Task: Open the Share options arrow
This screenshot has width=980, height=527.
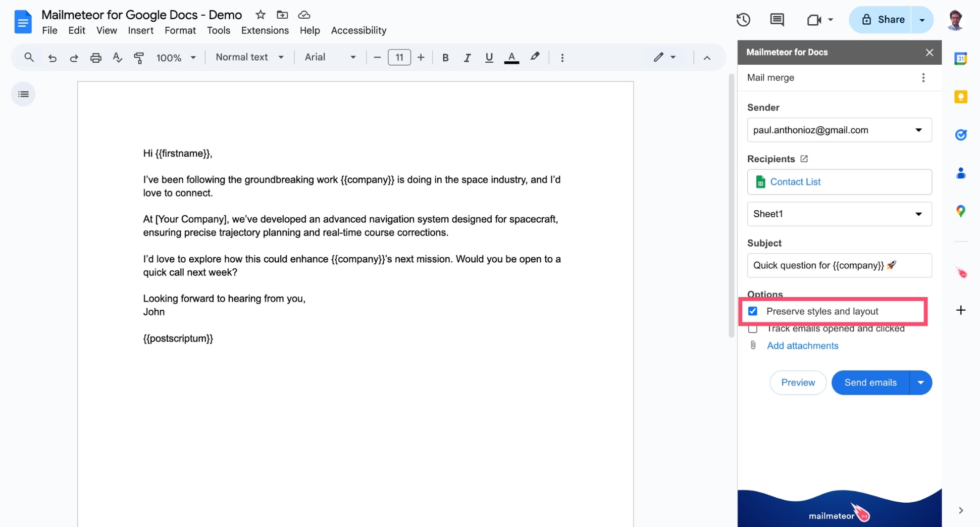Action: click(x=922, y=20)
